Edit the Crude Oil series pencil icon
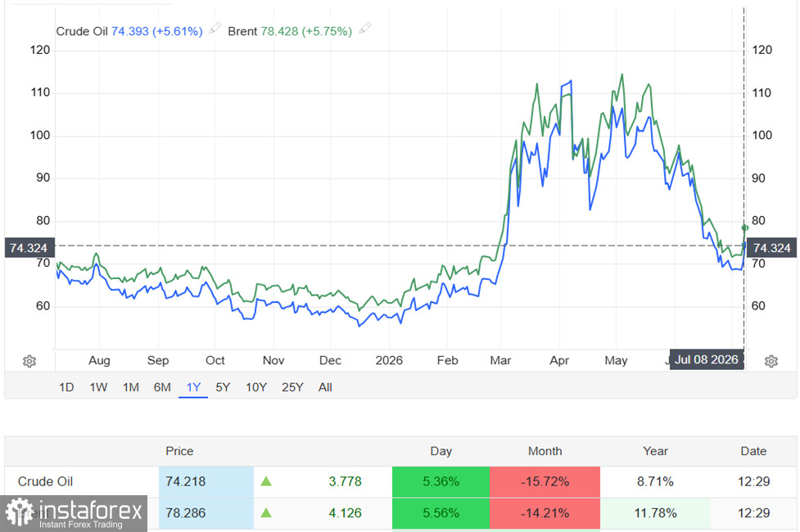The width and height of the screenshot is (800, 532). click(215, 28)
